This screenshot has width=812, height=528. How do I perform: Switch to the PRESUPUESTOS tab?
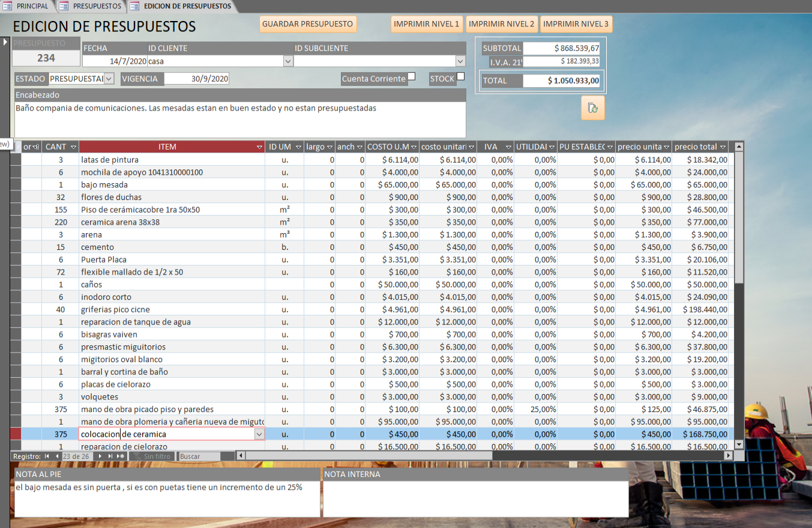click(x=92, y=6)
